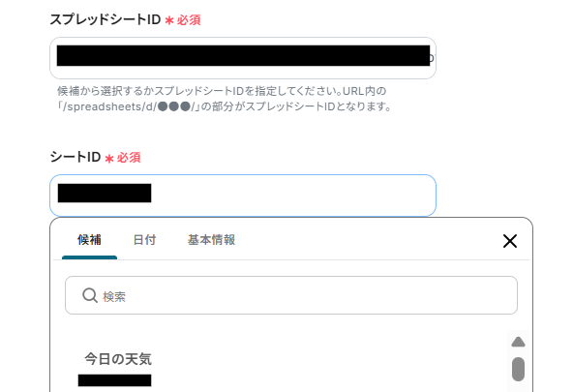Choose 今日の天気 from the candidate list
The height and width of the screenshot is (392, 573).
pos(118,359)
